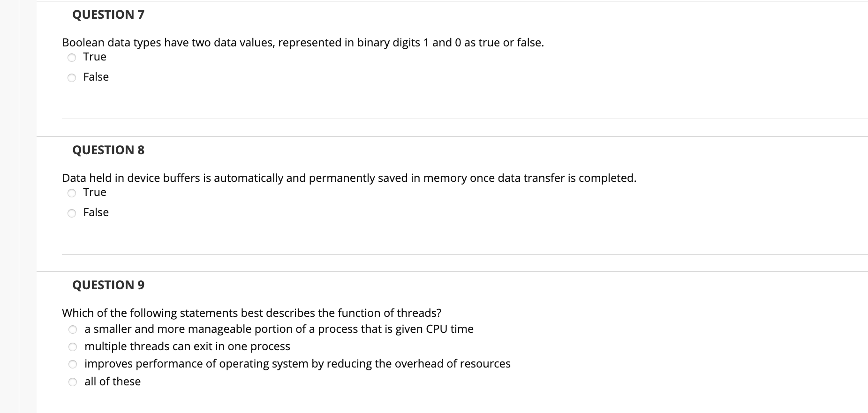Select True for Question 7
The width and height of the screenshot is (868, 413).
(71, 57)
